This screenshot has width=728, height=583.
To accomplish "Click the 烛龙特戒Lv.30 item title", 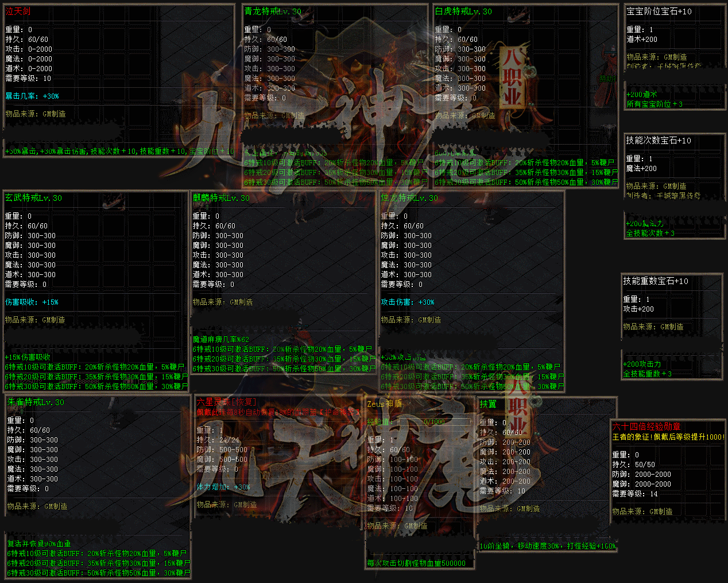I will click(x=409, y=198).
